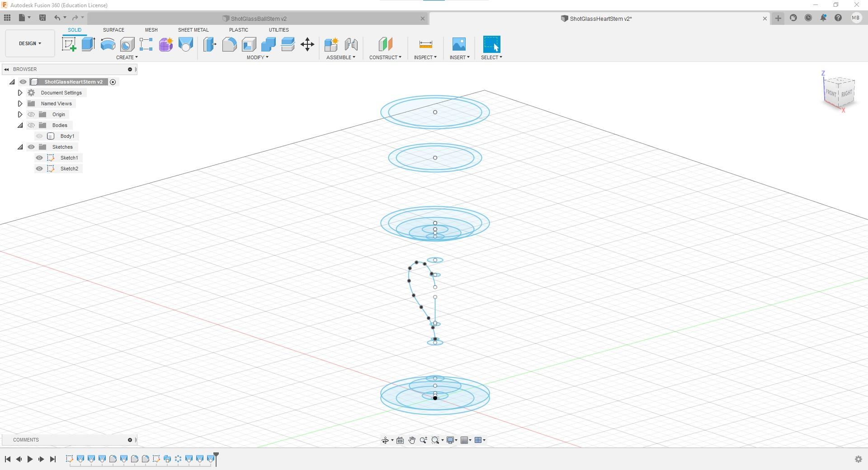Expand the Origin node
This screenshot has height=470, width=868.
click(20, 114)
